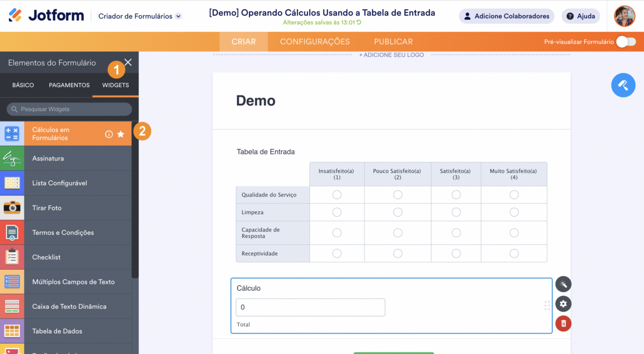Click the Cálculos em Formulários widget icon

pyautogui.click(x=12, y=134)
